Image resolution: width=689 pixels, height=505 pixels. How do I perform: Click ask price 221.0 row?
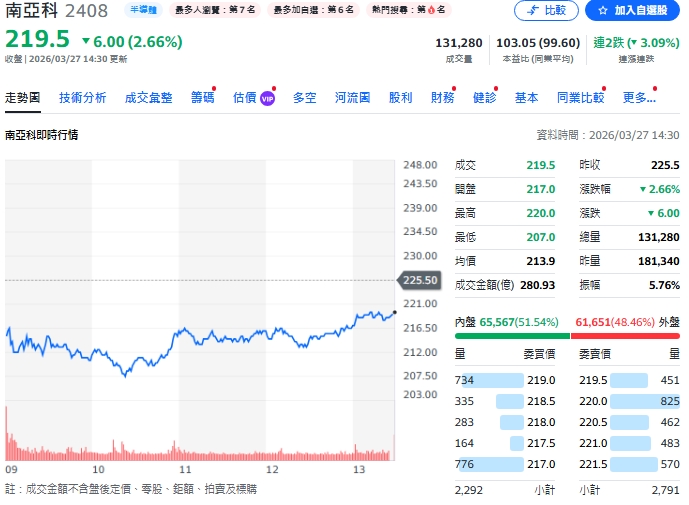click(x=629, y=443)
